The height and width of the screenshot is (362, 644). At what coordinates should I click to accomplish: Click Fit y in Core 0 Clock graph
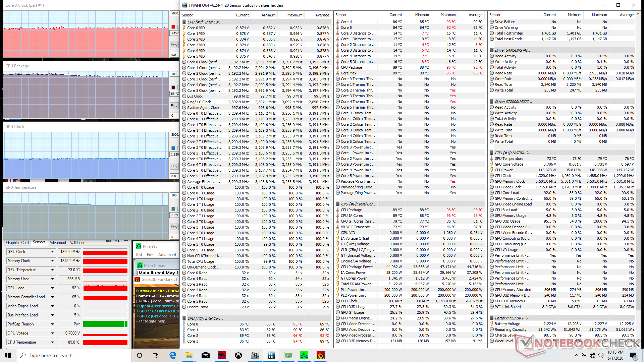pyautogui.click(x=174, y=45)
